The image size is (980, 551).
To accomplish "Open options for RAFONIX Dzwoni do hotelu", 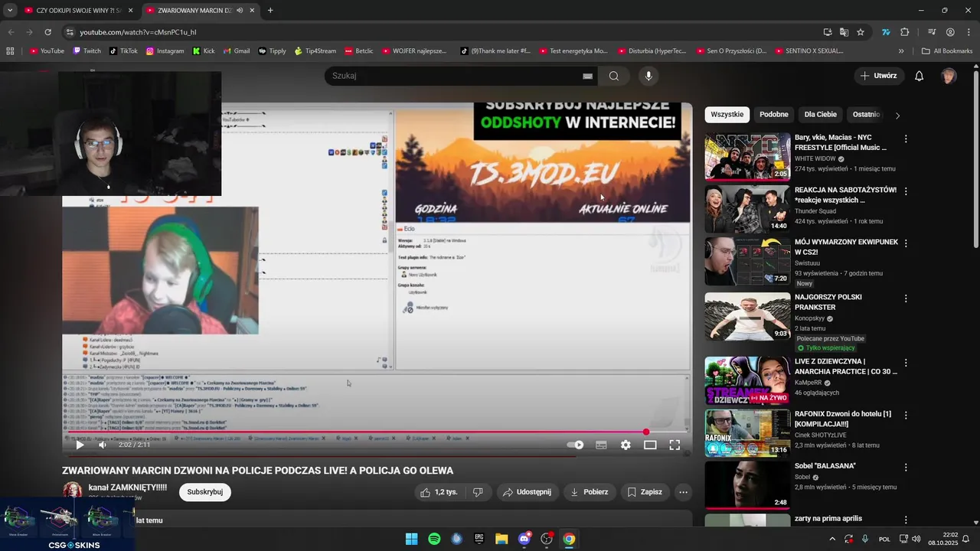I will [906, 415].
